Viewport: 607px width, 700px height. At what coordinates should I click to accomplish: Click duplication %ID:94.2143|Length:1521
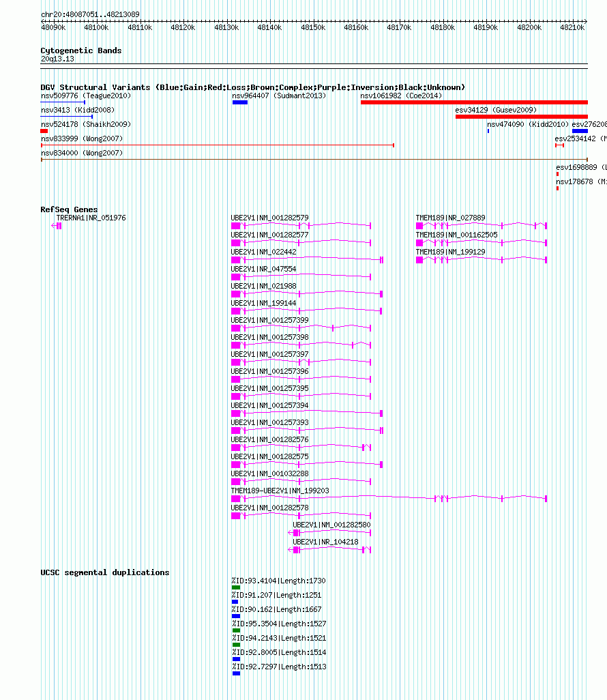click(x=279, y=638)
